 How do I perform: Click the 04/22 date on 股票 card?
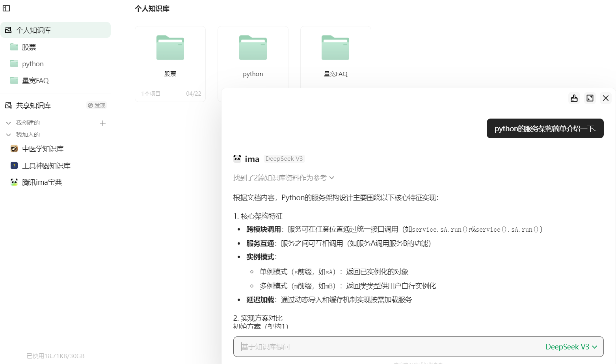coord(194,94)
